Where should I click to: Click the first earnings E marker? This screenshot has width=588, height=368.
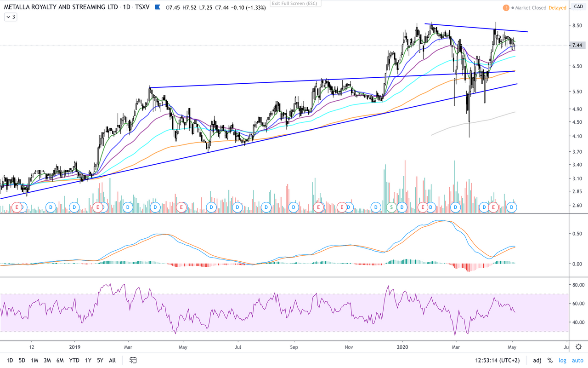pyautogui.click(x=17, y=207)
